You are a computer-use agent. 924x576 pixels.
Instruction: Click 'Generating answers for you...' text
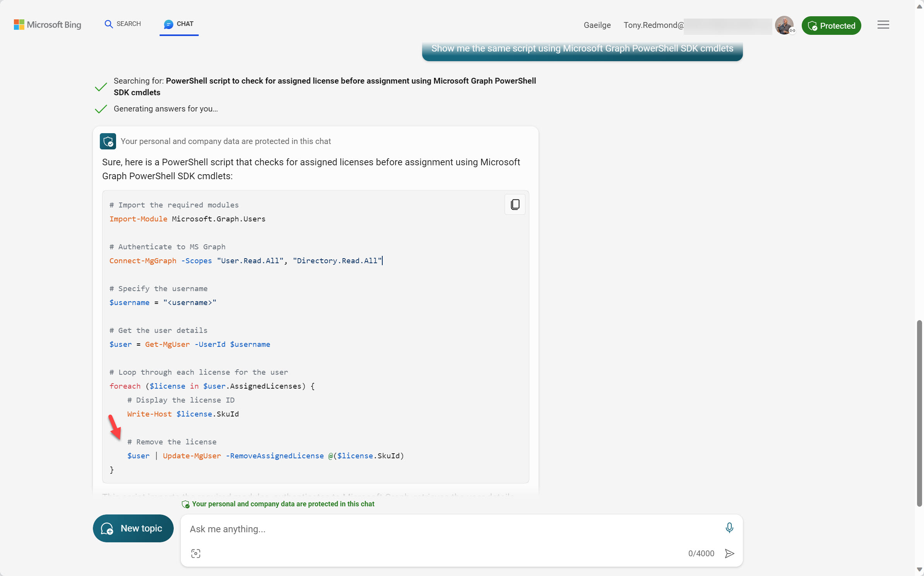(x=166, y=109)
